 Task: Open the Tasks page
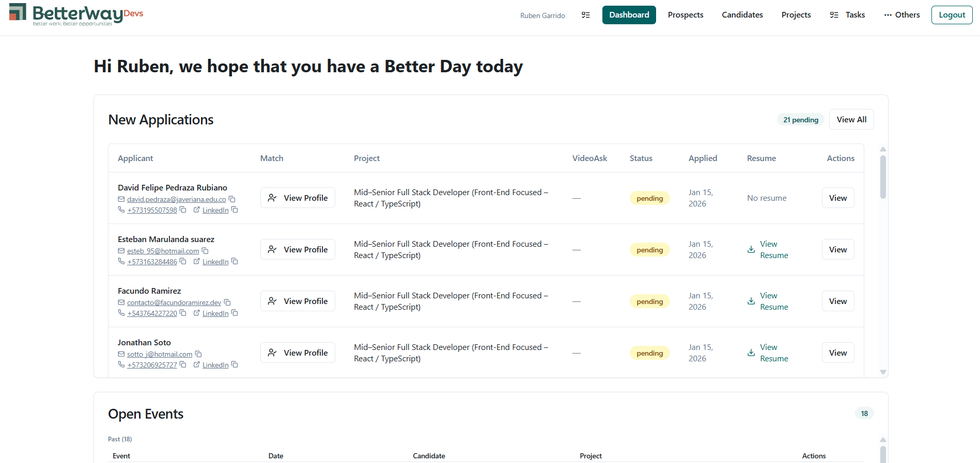pyautogui.click(x=848, y=15)
